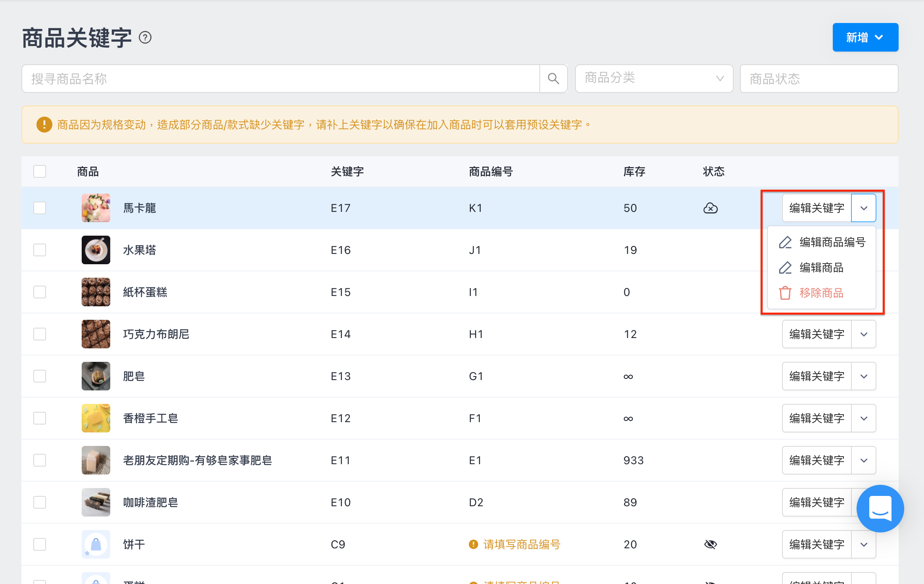Open the 饼干 placeholder bag thumbnail
This screenshot has height=584, width=924.
(96, 544)
